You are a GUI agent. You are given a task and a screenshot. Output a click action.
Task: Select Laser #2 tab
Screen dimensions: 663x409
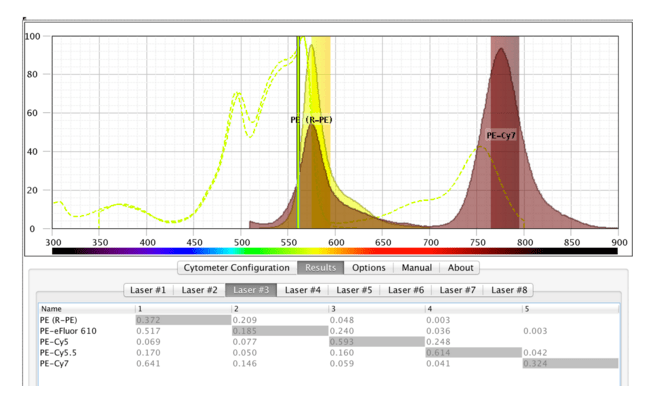point(199,290)
